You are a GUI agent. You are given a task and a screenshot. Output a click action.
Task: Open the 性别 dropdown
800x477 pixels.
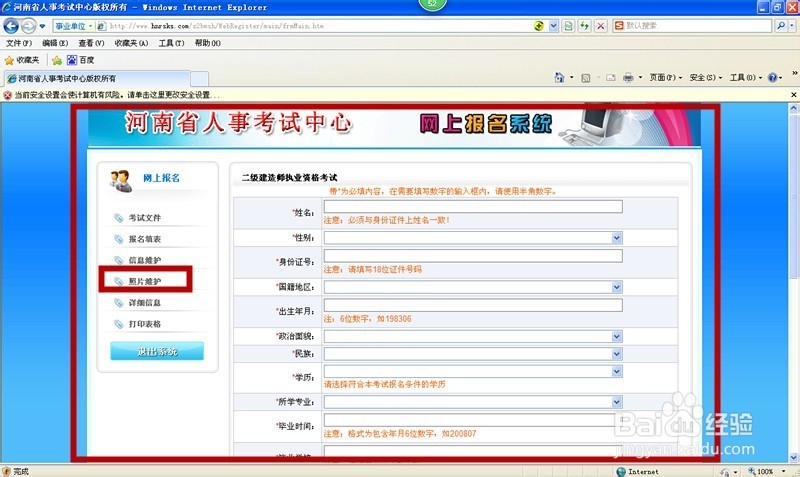click(x=473, y=238)
